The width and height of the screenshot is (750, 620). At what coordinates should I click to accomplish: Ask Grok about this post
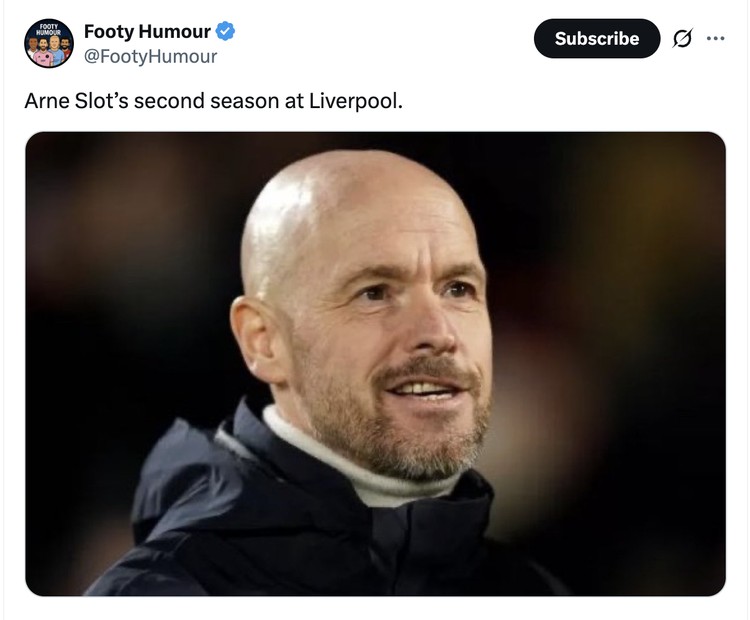683,39
